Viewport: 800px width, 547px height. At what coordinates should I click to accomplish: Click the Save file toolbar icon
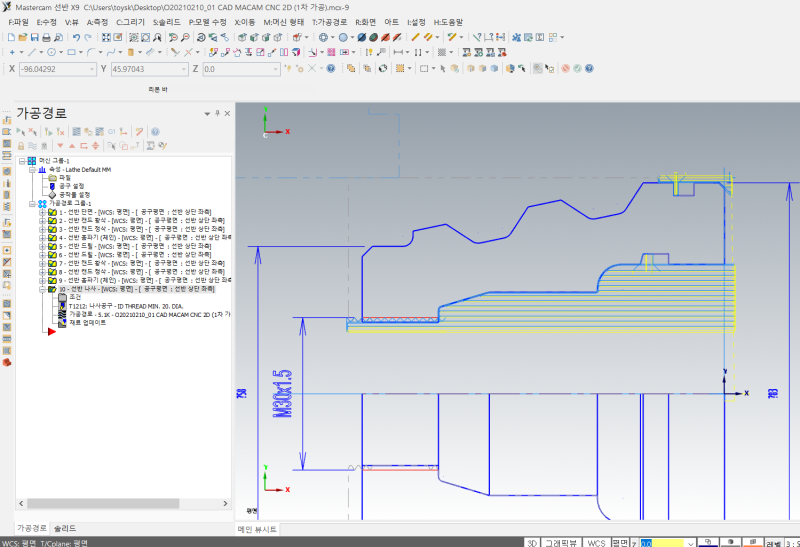[x=33, y=37]
